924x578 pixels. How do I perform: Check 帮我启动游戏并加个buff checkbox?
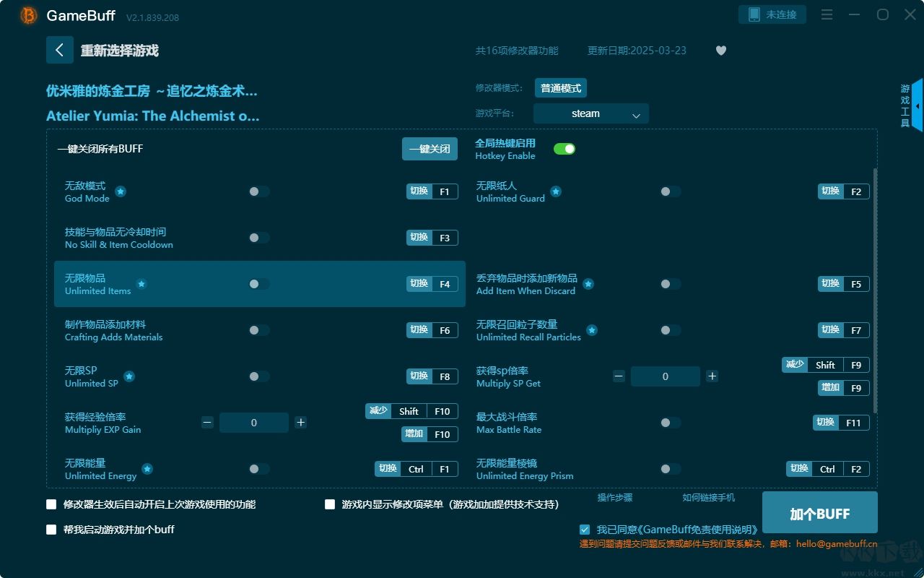(x=51, y=530)
